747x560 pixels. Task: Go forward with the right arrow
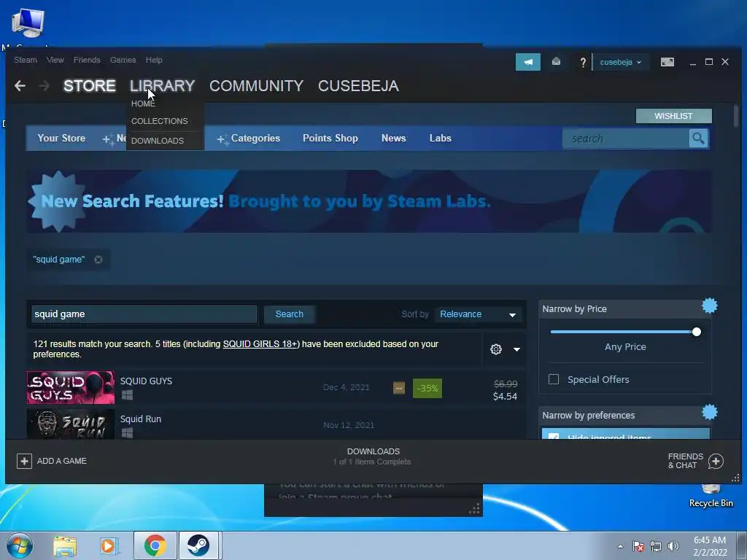click(x=44, y=86)
